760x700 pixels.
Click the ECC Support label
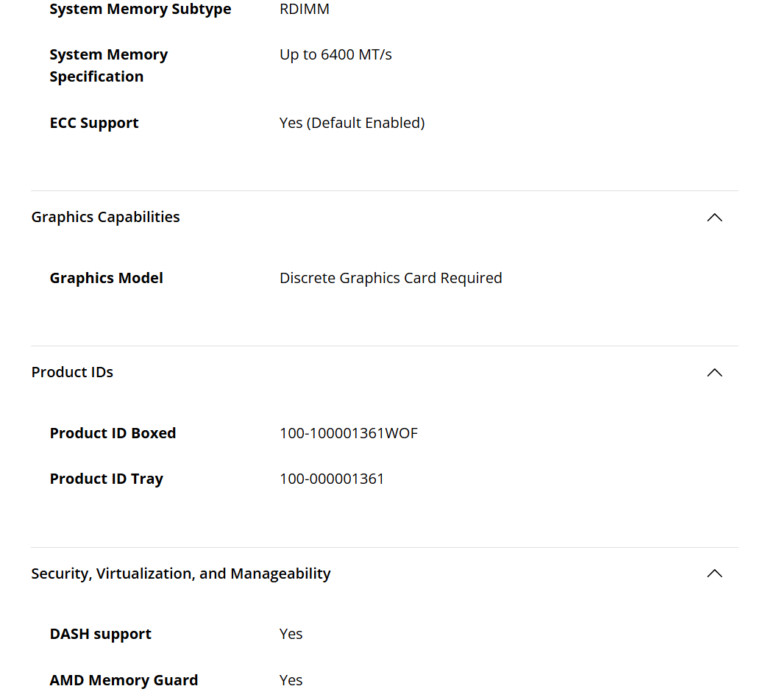94,123
